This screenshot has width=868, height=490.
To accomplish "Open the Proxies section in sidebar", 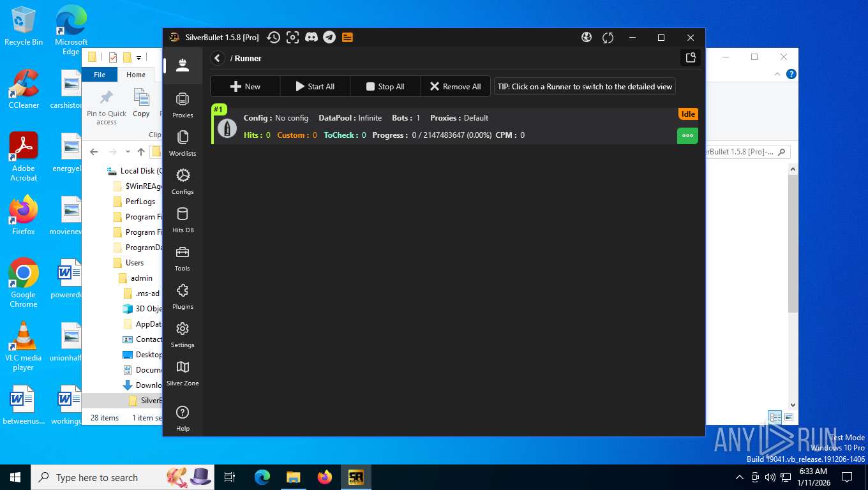I will coord(183,105).
